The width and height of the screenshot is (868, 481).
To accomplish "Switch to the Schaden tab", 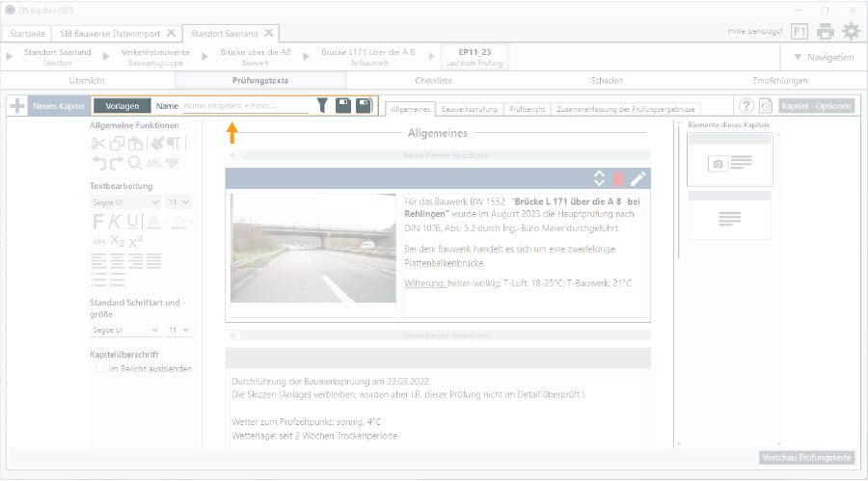I will [607, 80].
